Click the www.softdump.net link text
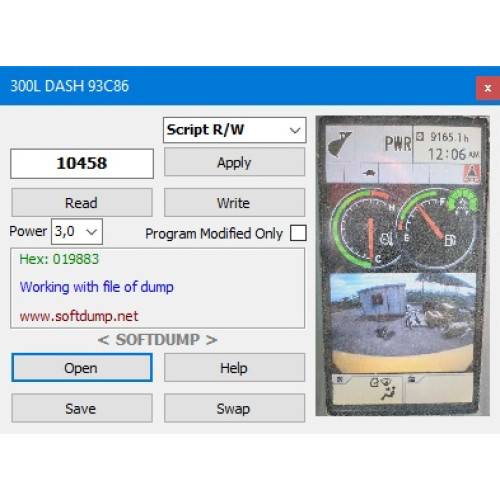 [x=79, y=316]
